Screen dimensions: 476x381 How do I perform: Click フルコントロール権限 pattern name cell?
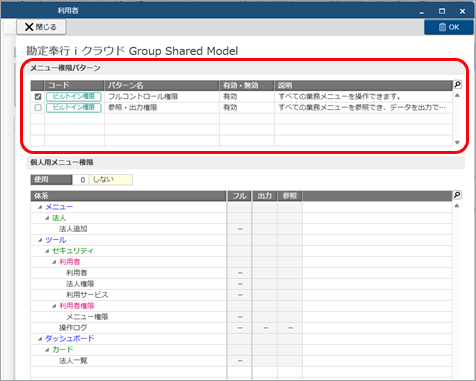point(162,97)
